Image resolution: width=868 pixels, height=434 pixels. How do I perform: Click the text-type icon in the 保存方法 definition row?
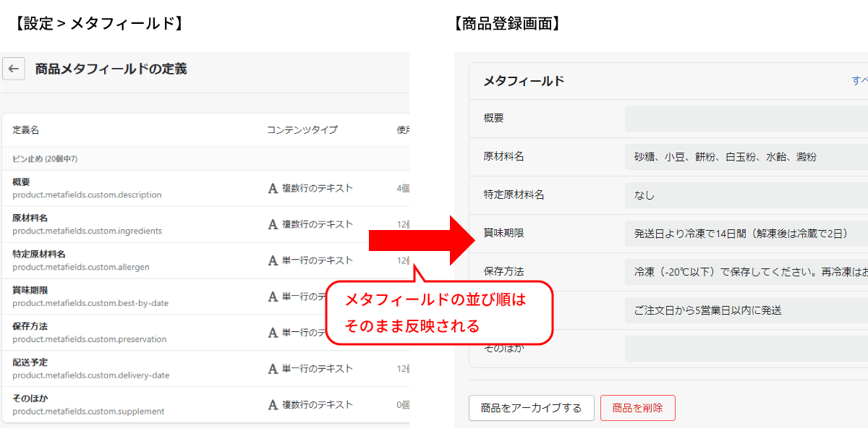click(273, 333)
